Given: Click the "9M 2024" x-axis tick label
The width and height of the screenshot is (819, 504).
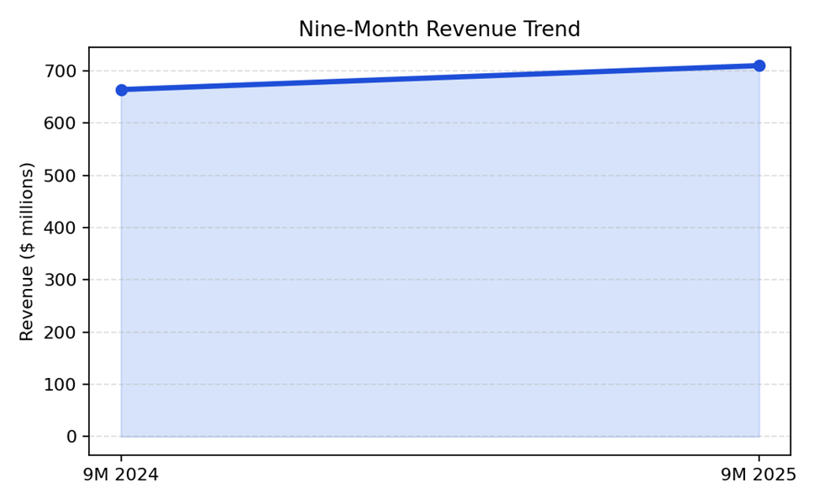Looking at the screenshot, I should [121, 476].
